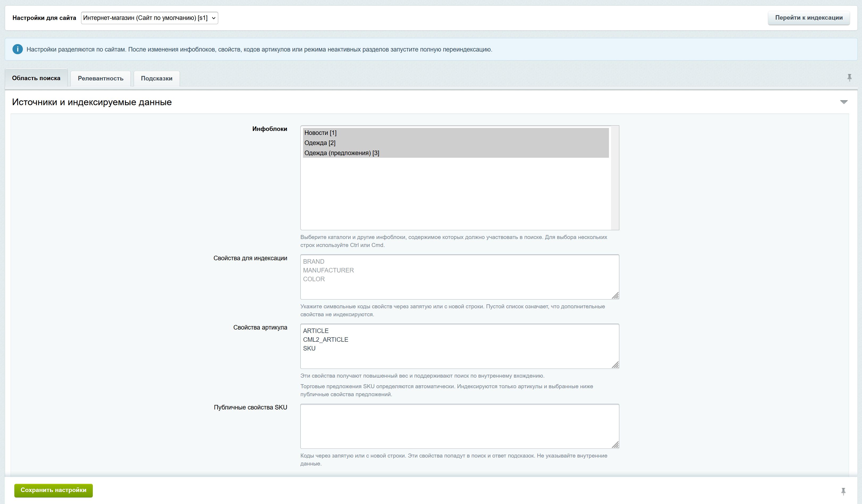Click resize handle of Свойства артикула field
This screenshot has height=504, width=862.
point(615,365)
